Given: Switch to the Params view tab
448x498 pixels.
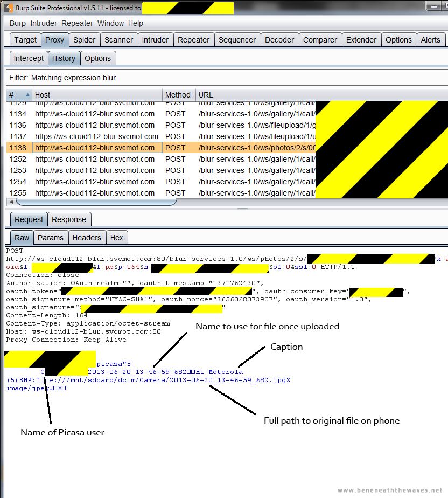Looking at the screenshot, I should click(x=51, y=238).
